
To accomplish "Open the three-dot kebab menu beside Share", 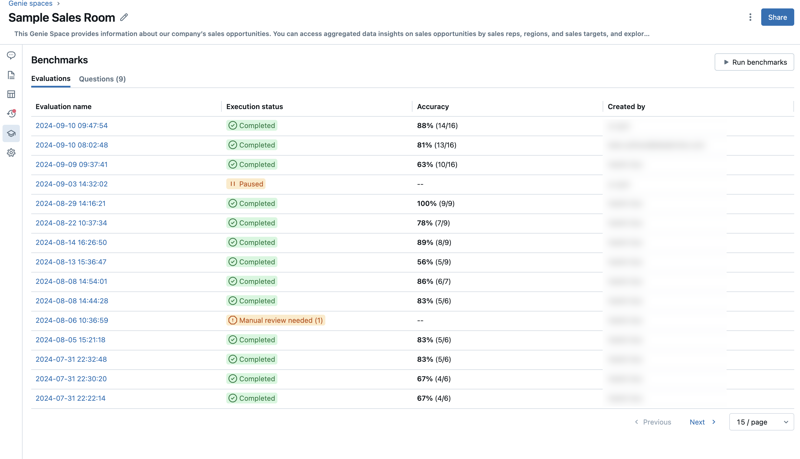I will click(750, 17).
